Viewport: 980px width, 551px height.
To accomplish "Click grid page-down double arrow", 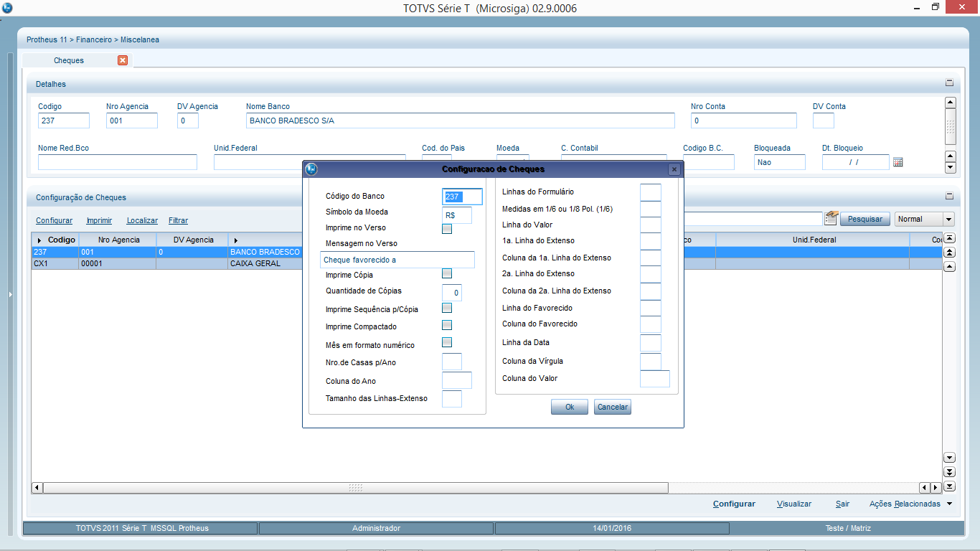I will (x=949, y=472).
